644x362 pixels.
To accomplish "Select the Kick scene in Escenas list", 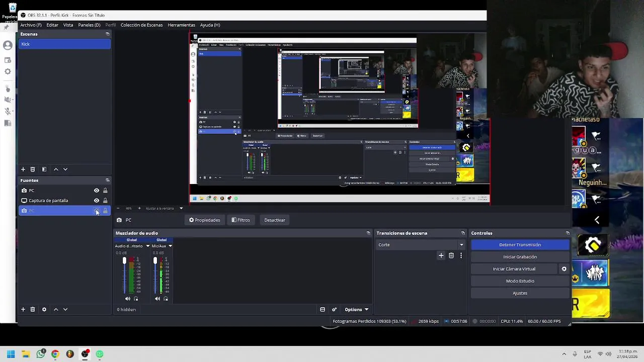I will coord(64,44).
